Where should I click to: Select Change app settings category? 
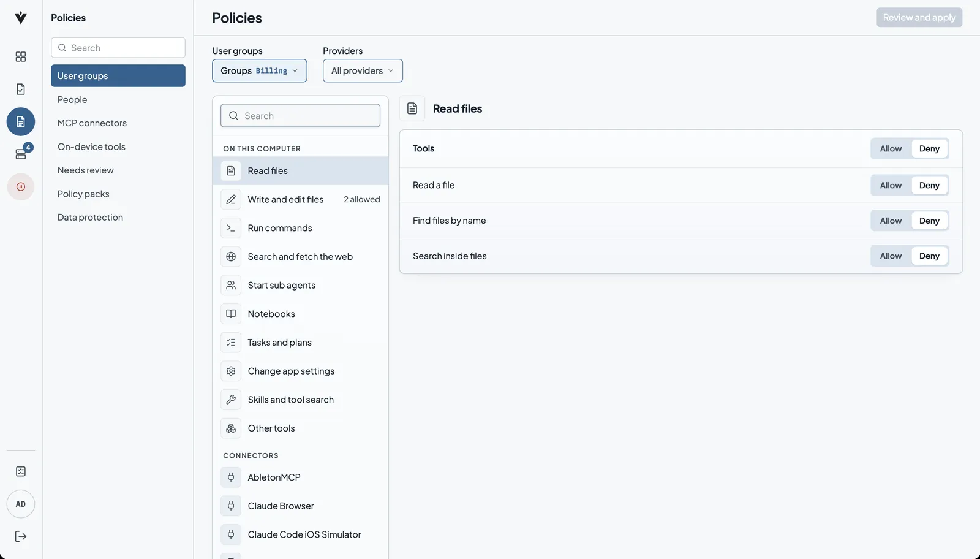[300, 371]
